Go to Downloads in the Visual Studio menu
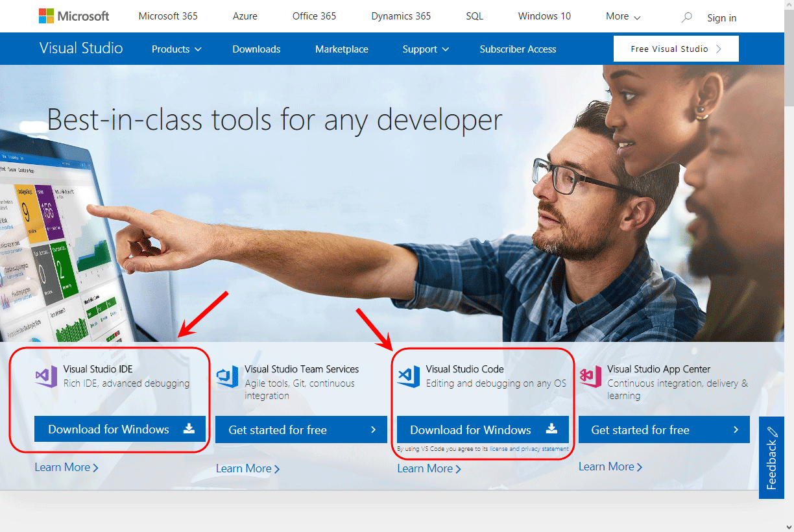This screenshot has width=794, height=532. [x=256, y=49]
